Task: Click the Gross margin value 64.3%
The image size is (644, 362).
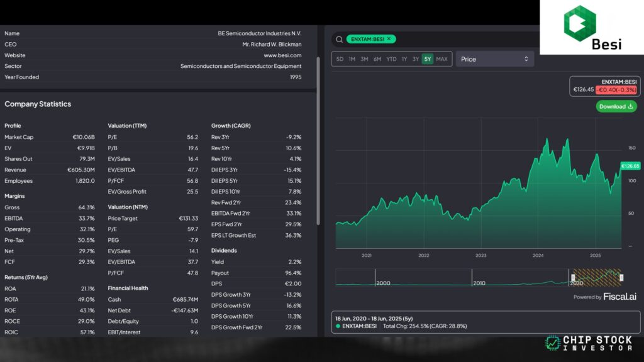Action: [x=87, y=207]
